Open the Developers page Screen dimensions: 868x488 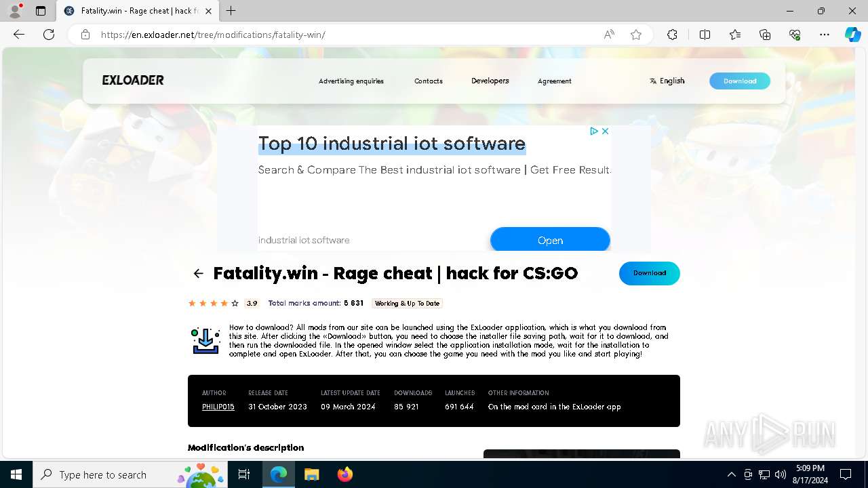(x=490, y=81)
